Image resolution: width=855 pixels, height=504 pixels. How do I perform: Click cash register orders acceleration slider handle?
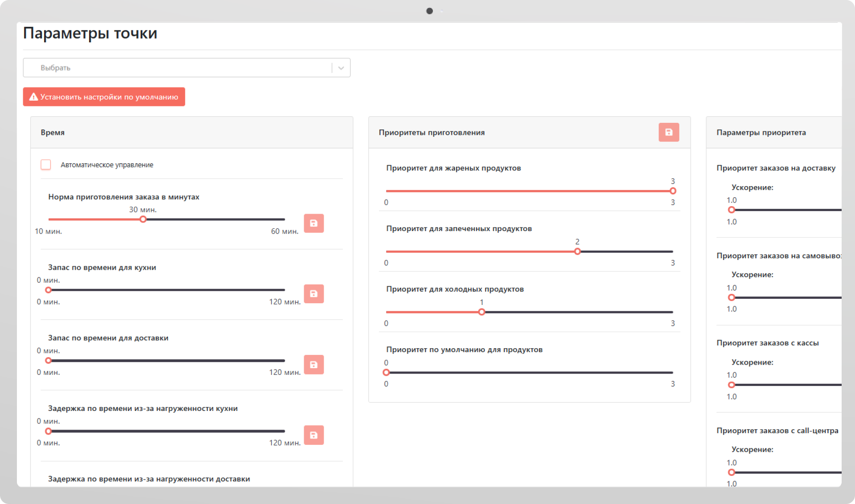(x=731, y=385)
